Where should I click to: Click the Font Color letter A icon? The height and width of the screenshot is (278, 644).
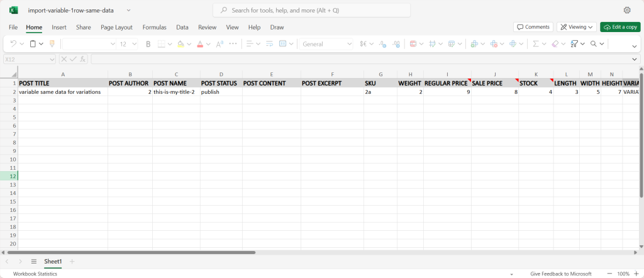pos(200,44)
